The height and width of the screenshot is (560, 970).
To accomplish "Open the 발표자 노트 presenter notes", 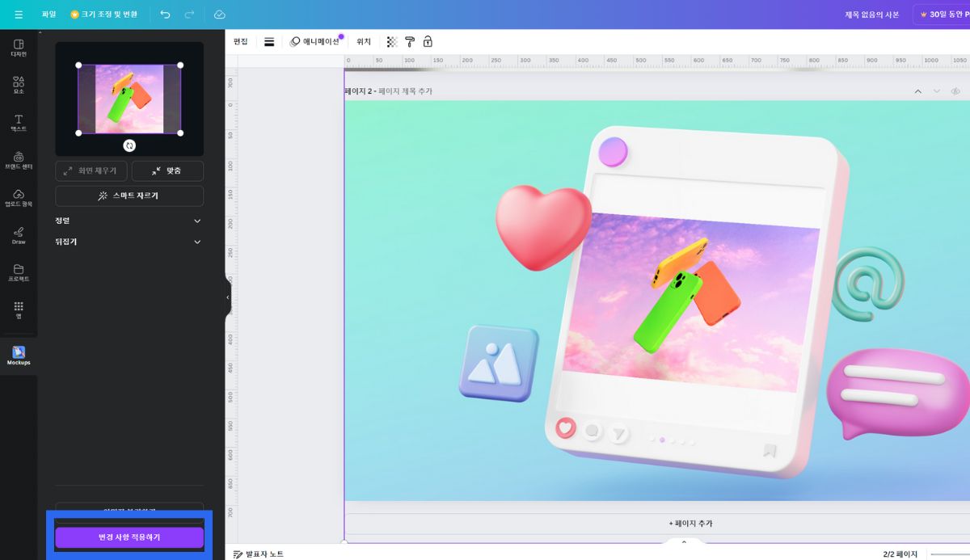I will [x=258, y=554].
